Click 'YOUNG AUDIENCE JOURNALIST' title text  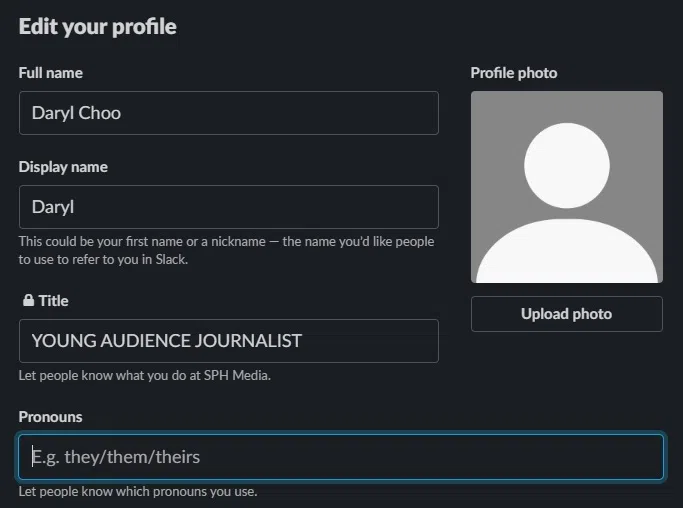click(166, 341)
